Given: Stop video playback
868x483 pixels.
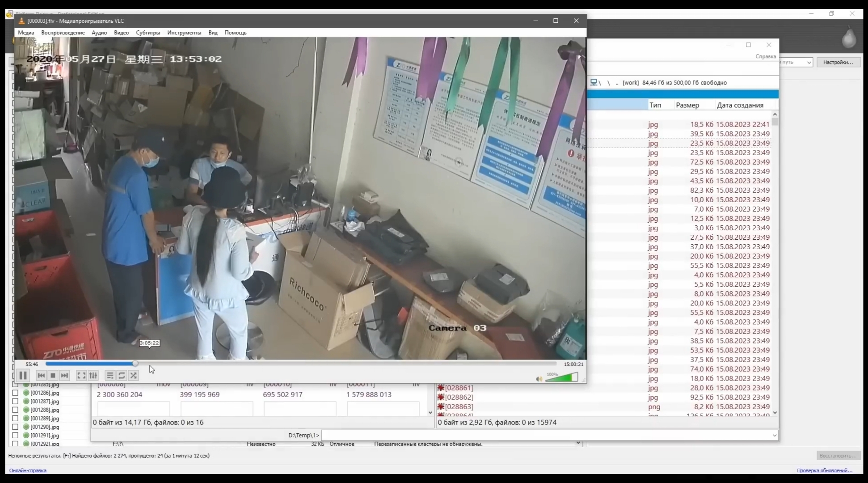Looking at the screenshot, I should click(53, 376).
